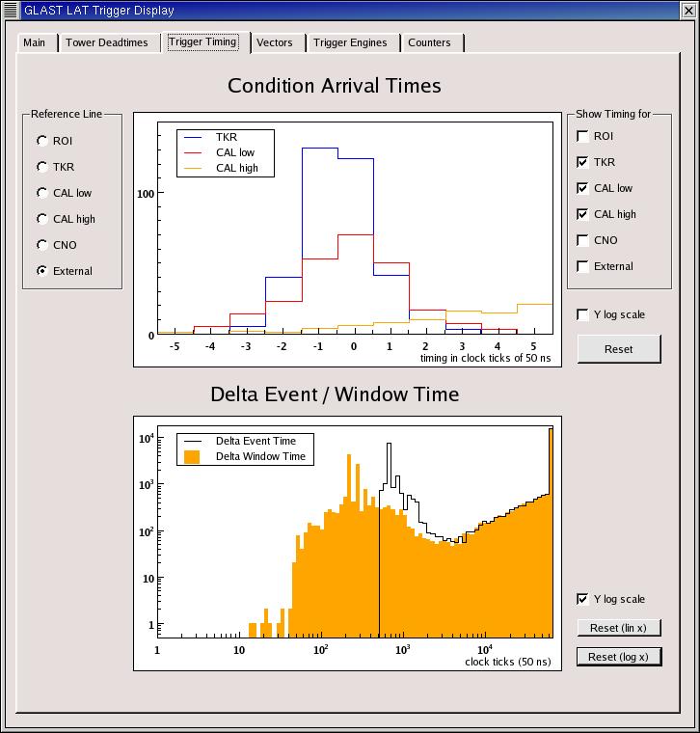This screenshot has height=733, width=700.
Task: Go to the Vectors tab
Action: tap(274, 42)
